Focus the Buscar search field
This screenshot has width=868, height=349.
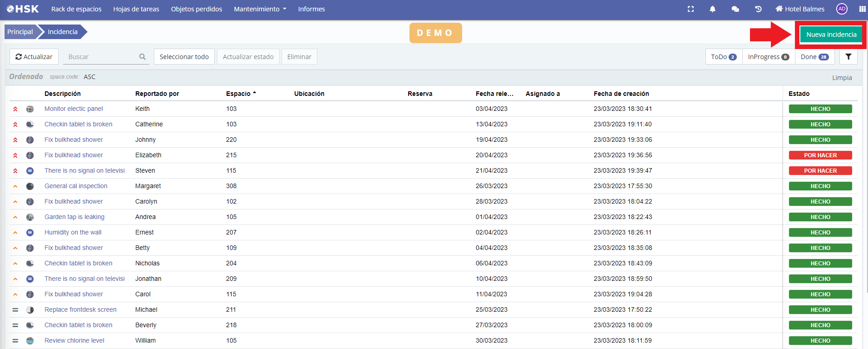(102, 57)
